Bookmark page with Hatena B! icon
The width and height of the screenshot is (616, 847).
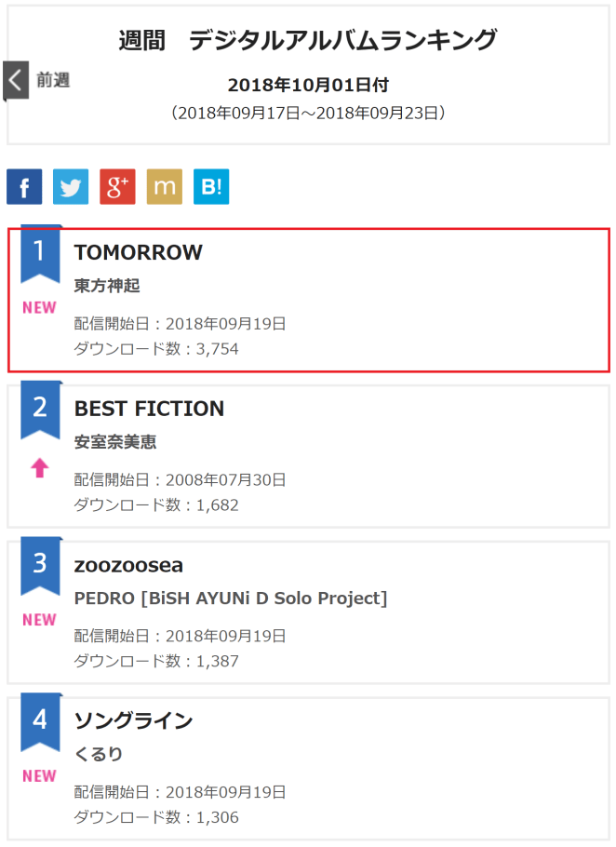[211, 186]
